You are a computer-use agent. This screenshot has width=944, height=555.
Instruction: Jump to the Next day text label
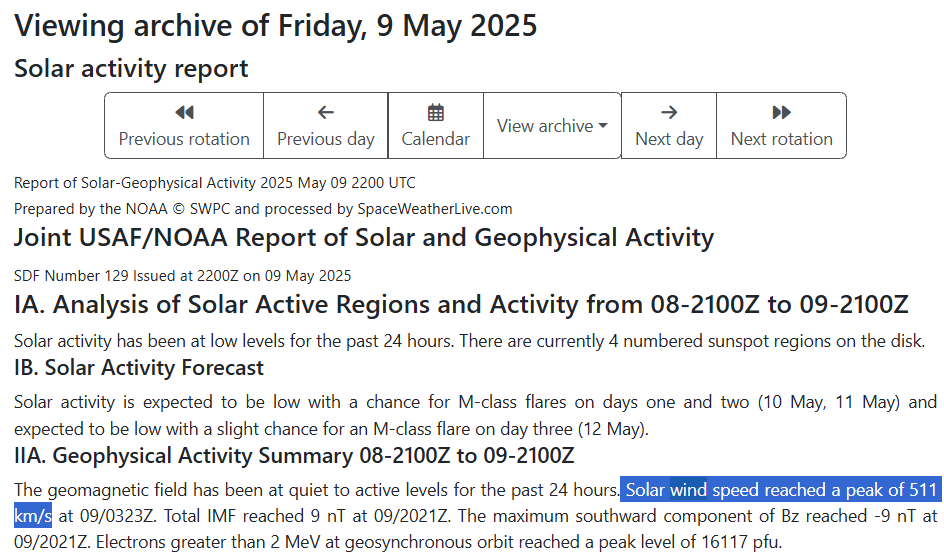click(669, 139)
